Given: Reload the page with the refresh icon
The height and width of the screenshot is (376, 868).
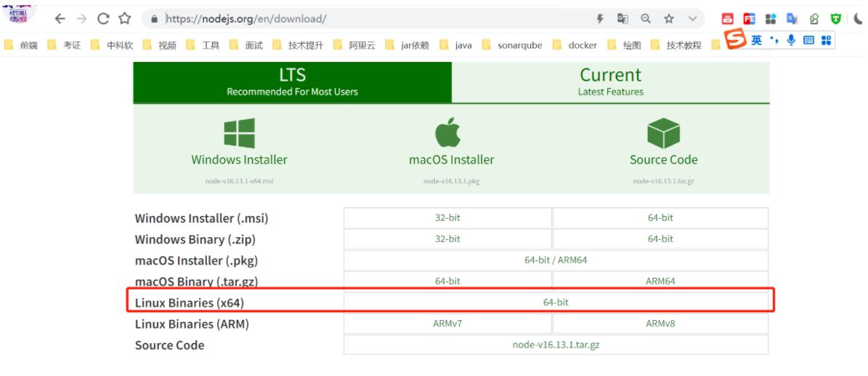Looking at the screenshot, I should pyautogui.click(x=104, y=18).
